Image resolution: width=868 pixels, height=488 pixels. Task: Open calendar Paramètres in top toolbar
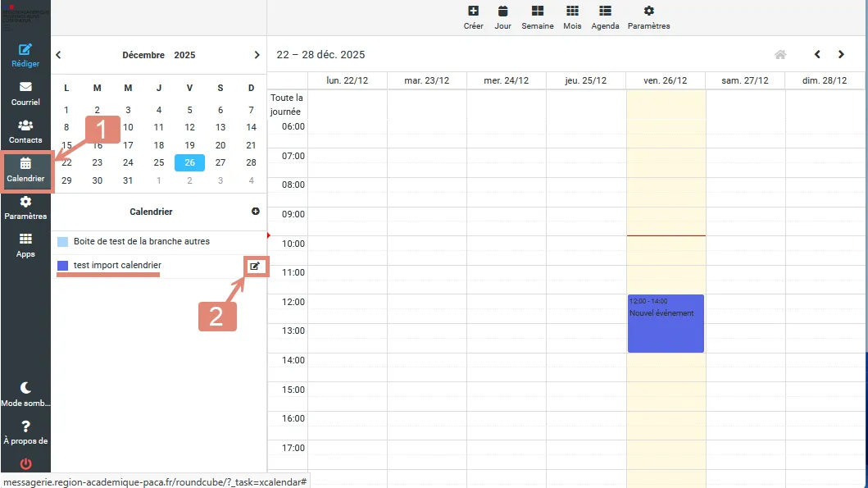pyautogui.click(x=649, y=18)
